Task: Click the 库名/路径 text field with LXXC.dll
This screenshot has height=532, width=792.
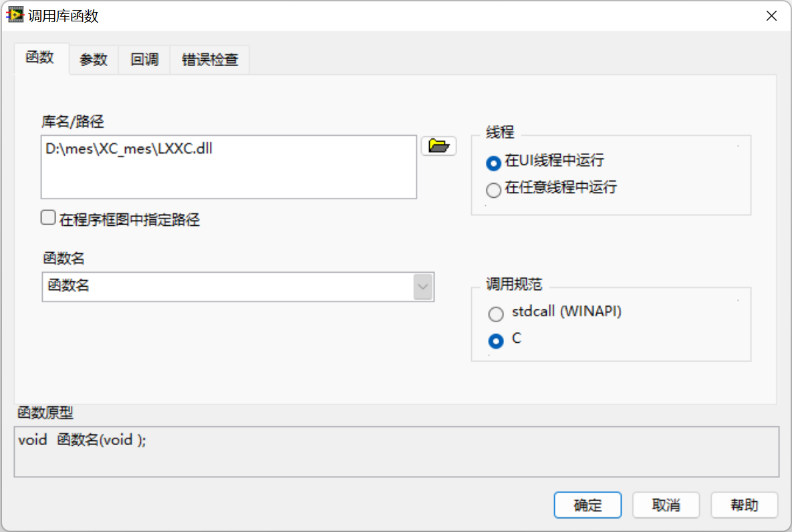Action: pos(229,166)
